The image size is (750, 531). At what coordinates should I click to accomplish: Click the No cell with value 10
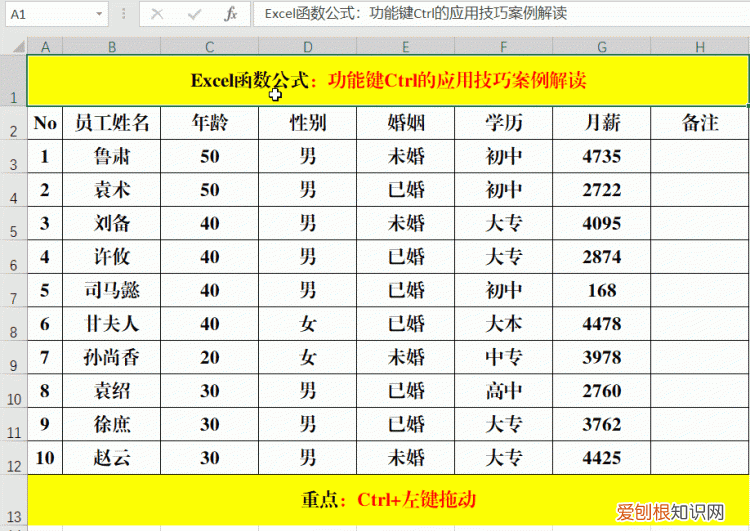[x=45, y=458]
